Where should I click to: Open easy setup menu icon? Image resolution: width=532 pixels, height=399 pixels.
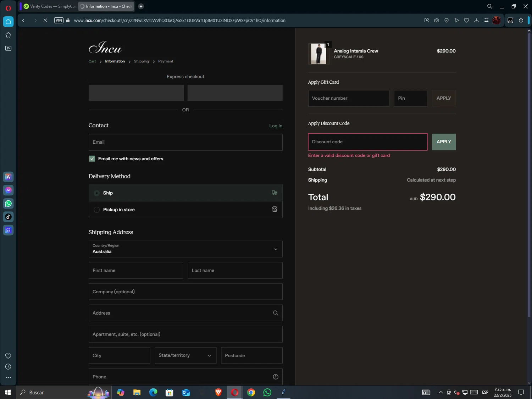point(486,21)
